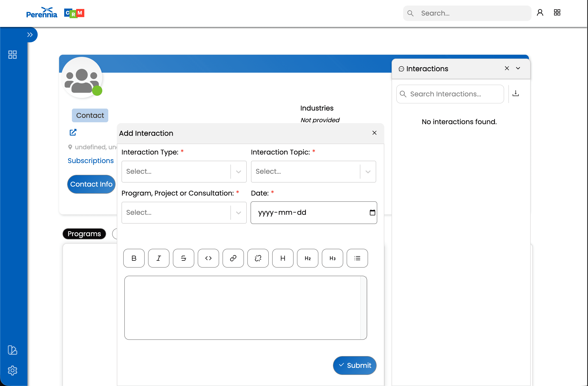Image resolution: width=588 pixels, height=386 pixels.
Task: Submit the new interaction
Action: click(355, 365)
